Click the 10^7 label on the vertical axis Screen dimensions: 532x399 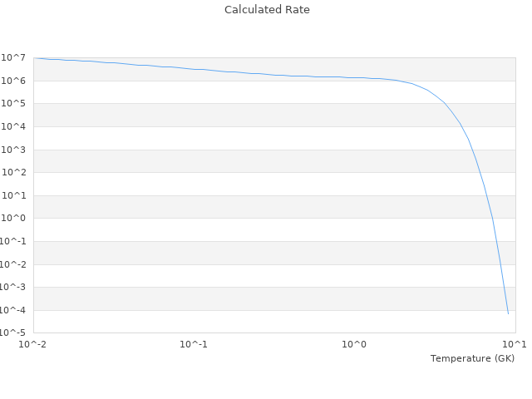coord(15,57)
